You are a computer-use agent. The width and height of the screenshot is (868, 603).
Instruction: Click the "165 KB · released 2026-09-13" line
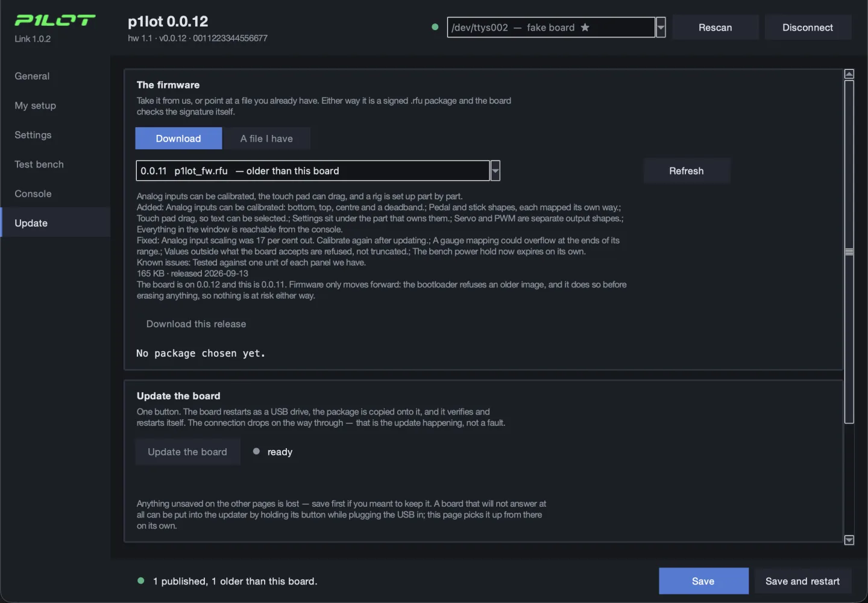pyautogui.click(x=192, y=273)
